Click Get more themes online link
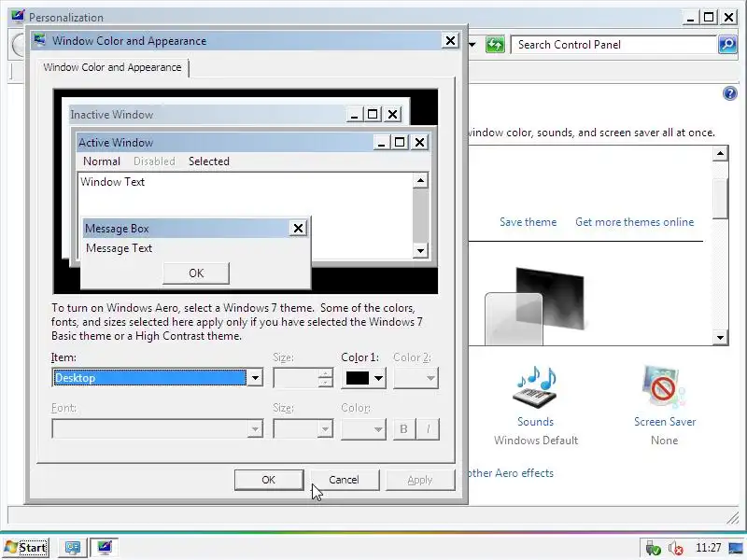The height and width of the screenshot is (560, 747). [635, 222]
